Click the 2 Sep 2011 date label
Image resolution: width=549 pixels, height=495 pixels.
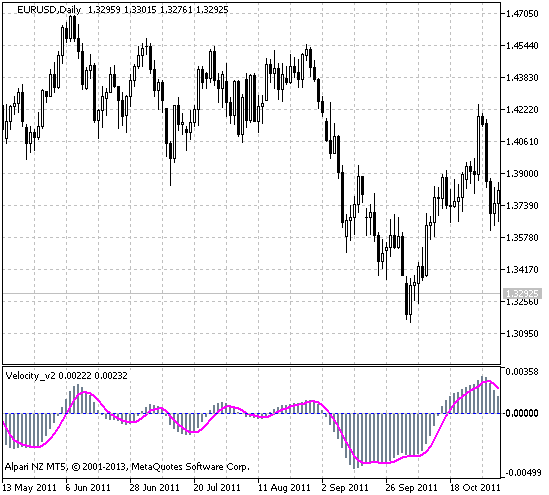click(x=345, y=488)
